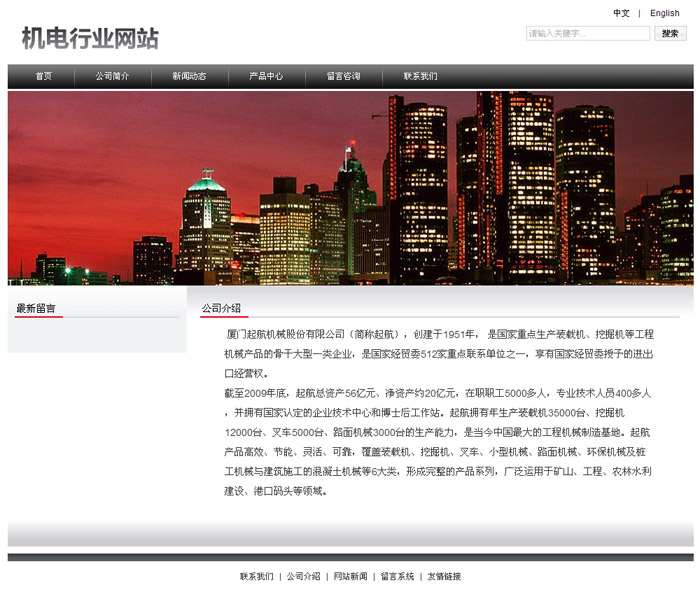This screenshot has width=700, height=606.
Task: Click the paragraph starting 厦门起航机械股份有限公司
Action: [439, 354]
